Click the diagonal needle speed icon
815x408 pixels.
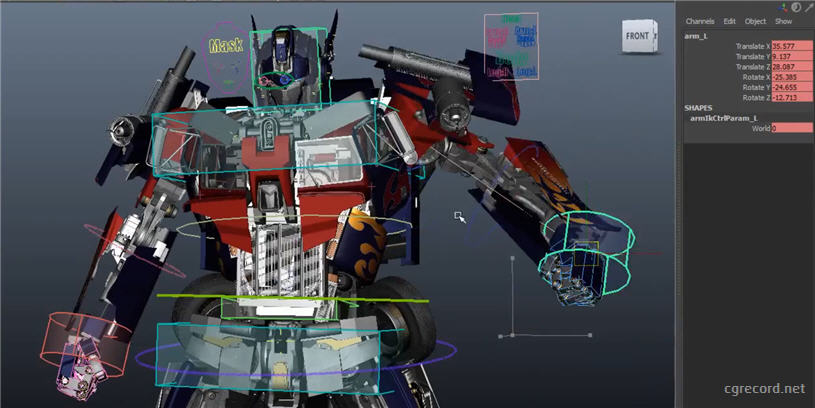809,7
